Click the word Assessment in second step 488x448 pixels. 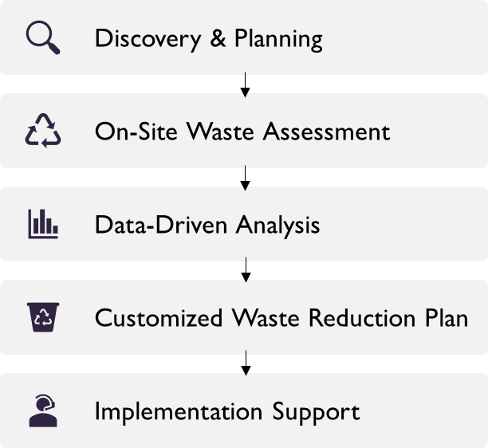tap(326, 132)
